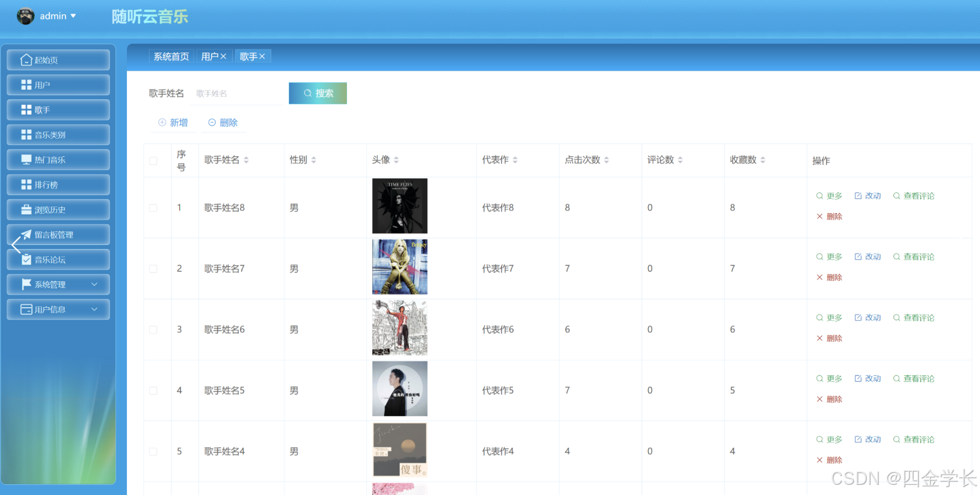Open the 音乐类别 sidebar item

point(58,135)
